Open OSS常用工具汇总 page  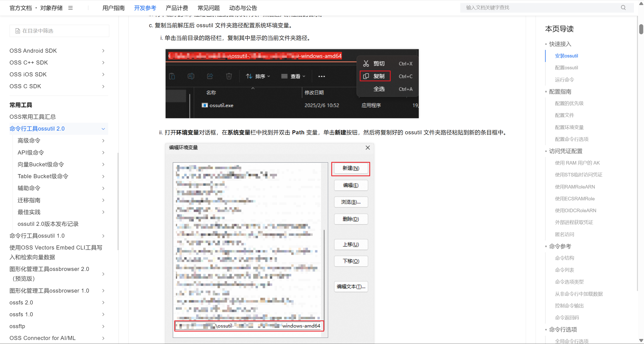33,117
